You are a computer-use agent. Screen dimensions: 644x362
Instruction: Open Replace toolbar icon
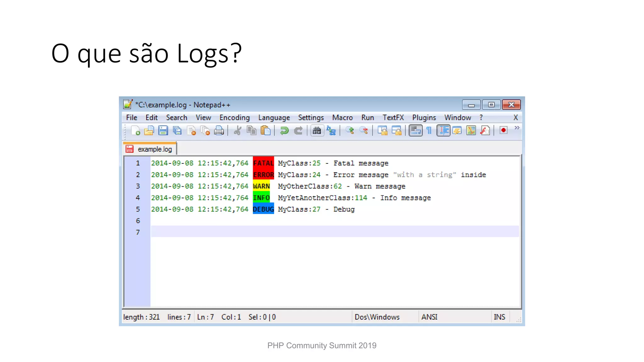(x=331, y=130)
